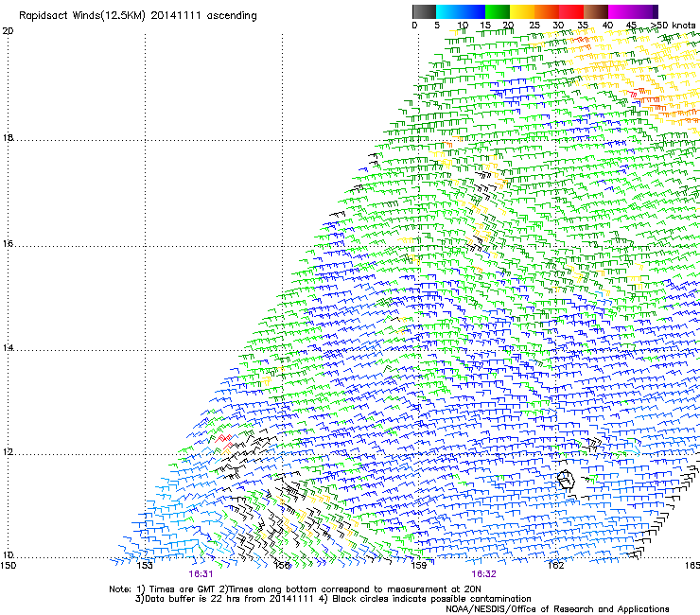Click the cyan-to-blue 5–15 knots color segment
Image resolution: width=700 pixels, height=615 pixels.
[461, 11]
